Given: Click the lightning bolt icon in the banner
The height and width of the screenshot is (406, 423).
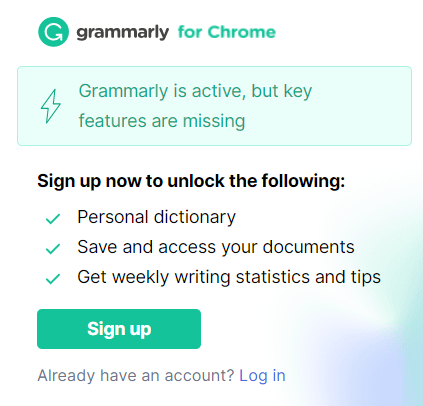Looking at the screenshot, I should pos(51,106).
